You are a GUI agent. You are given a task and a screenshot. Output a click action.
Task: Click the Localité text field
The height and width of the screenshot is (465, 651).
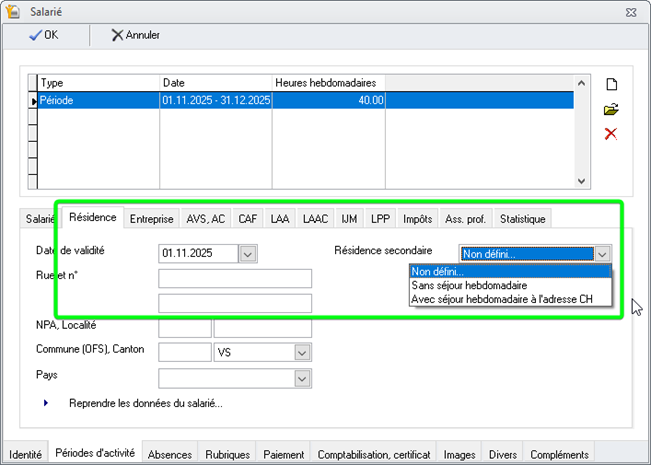(x=262, y=327)
